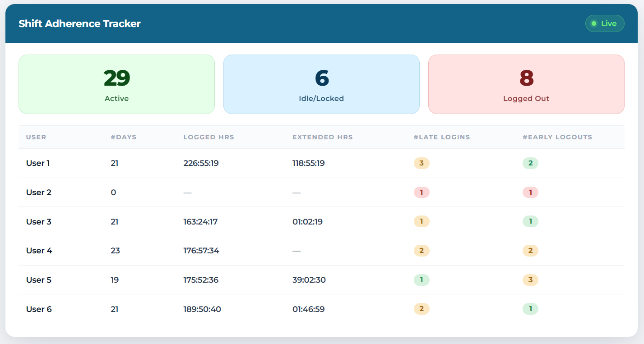
Task: Click User 1's green early logouts badge
Action: pyautogui.click(x=530, y=163)
